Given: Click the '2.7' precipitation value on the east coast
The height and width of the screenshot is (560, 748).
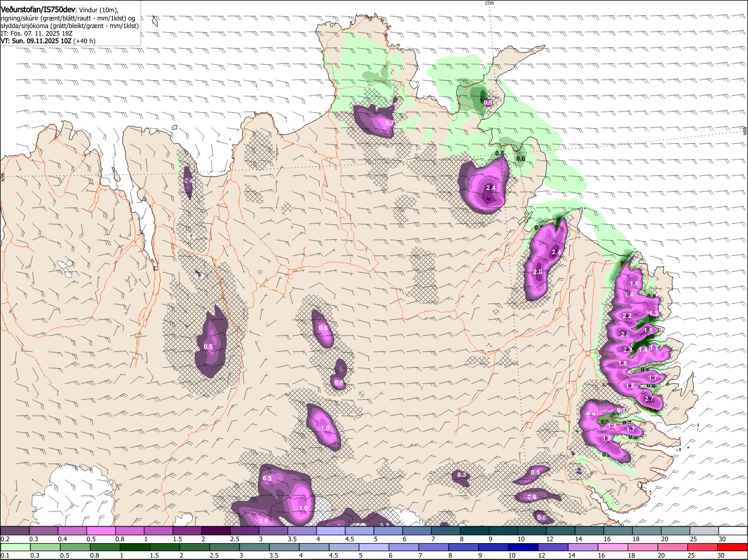Looking at the screenshot, I should [x=649, y=399].
